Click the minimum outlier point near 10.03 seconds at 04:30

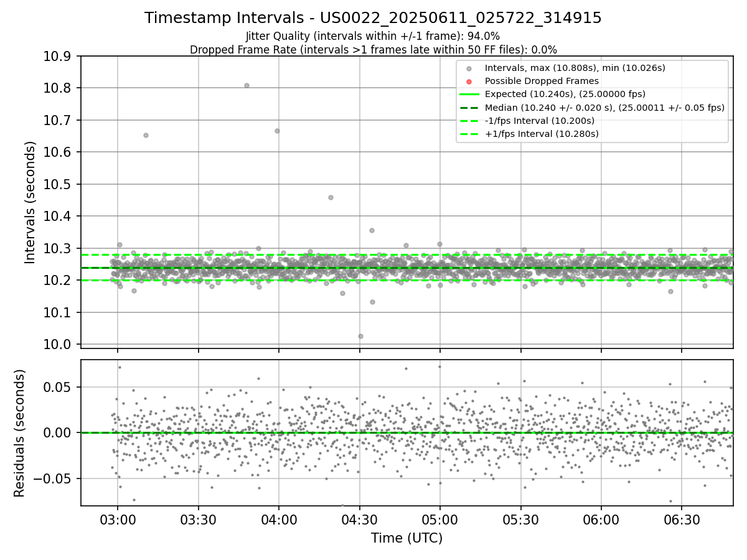(360, 336)
